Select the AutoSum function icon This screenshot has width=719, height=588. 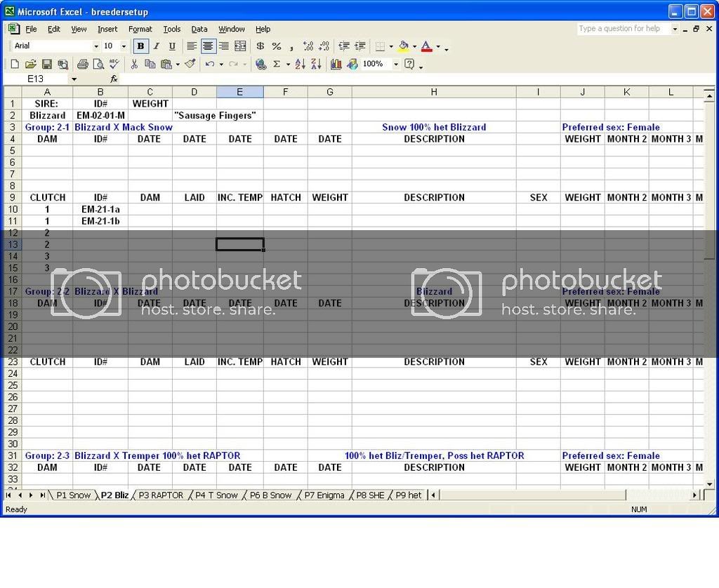[277, 64]
